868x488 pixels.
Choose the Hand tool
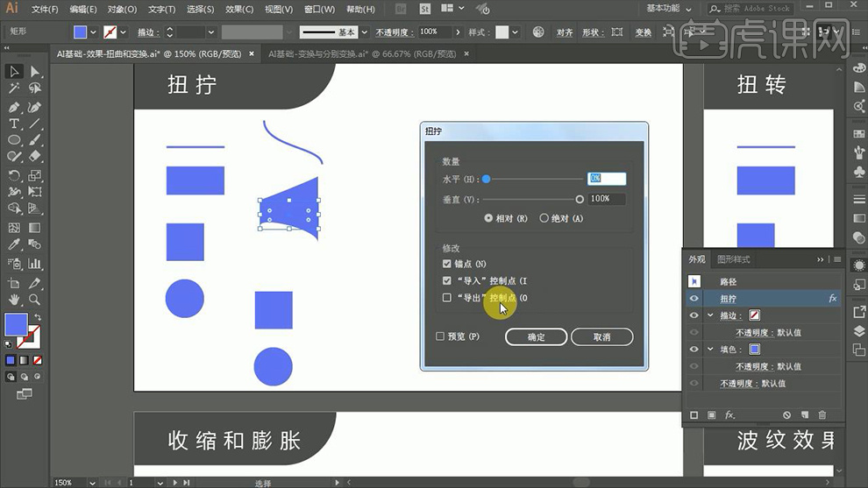click(x=14, y=300)
